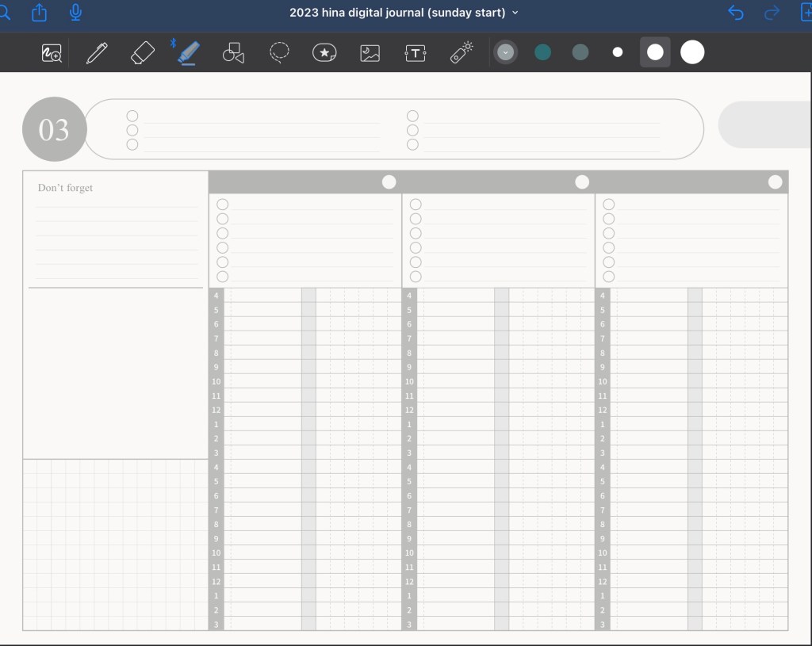Choose the smallest stroke thickness dot
This screenshot has height=646, width=812.
point(618,52)
